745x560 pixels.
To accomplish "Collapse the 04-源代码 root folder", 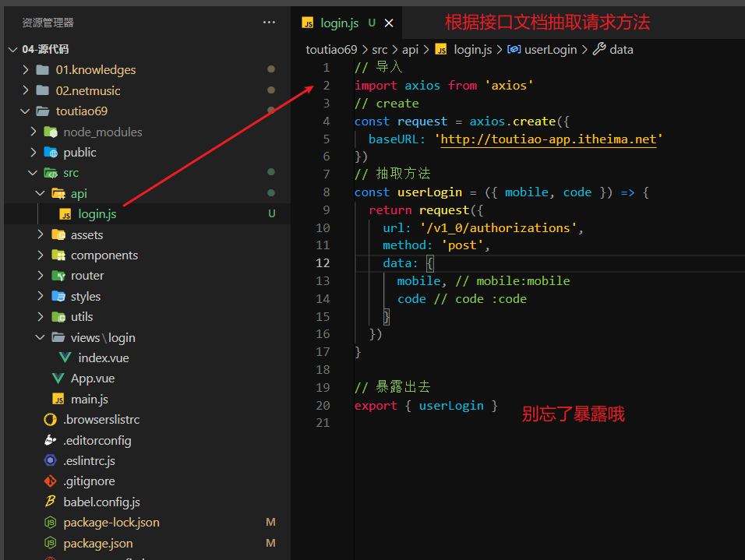I will (12, 49).
